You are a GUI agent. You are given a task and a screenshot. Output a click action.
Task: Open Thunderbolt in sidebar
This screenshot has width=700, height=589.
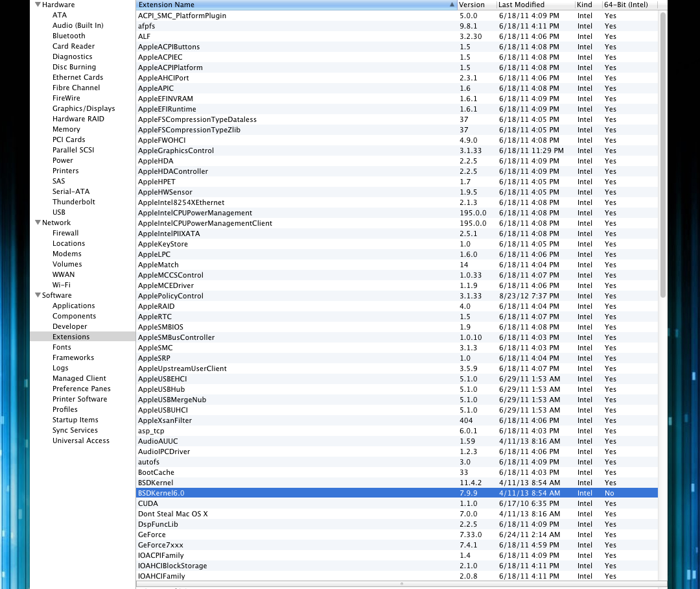click(x=74, y=202)
